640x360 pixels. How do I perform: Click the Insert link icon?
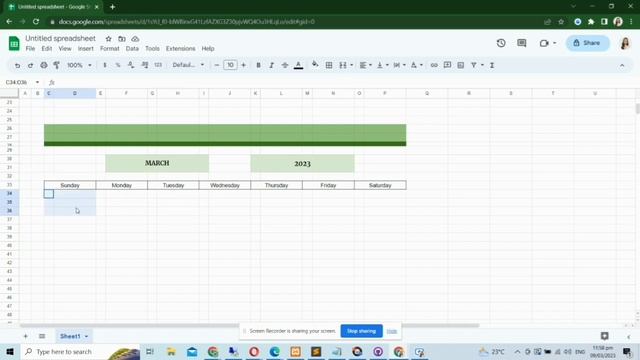(x=434, y=65)
